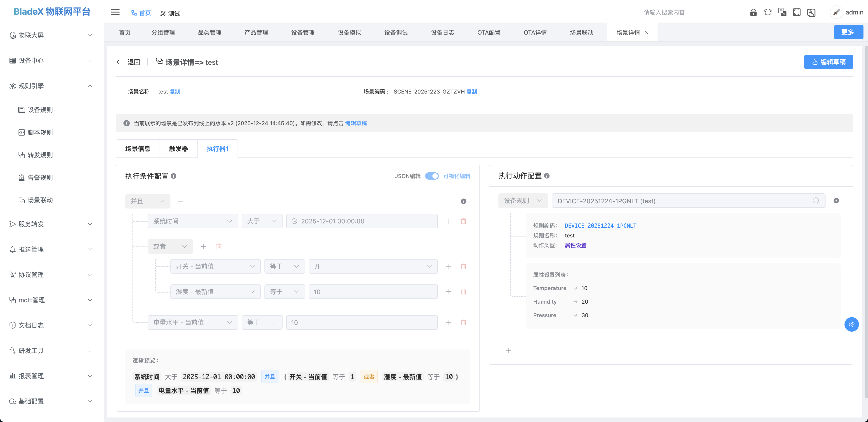Viewport: 868px width, 422px height.
Task: Enter fullscreen mode via header icon
Action: 797,12
